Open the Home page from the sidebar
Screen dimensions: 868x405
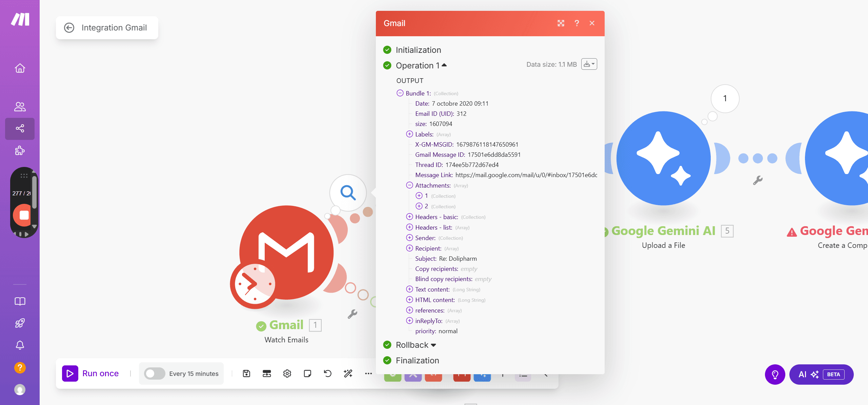coord(20,68)
